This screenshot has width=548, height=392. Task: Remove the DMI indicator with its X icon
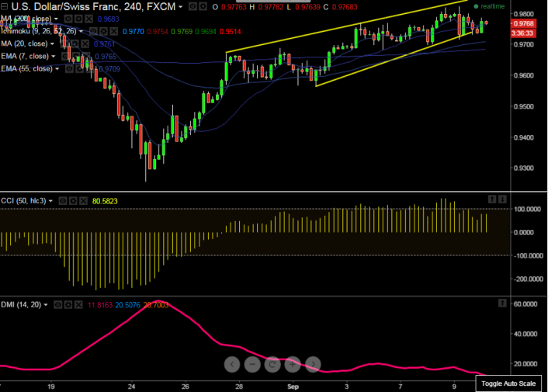click(78, 305)
